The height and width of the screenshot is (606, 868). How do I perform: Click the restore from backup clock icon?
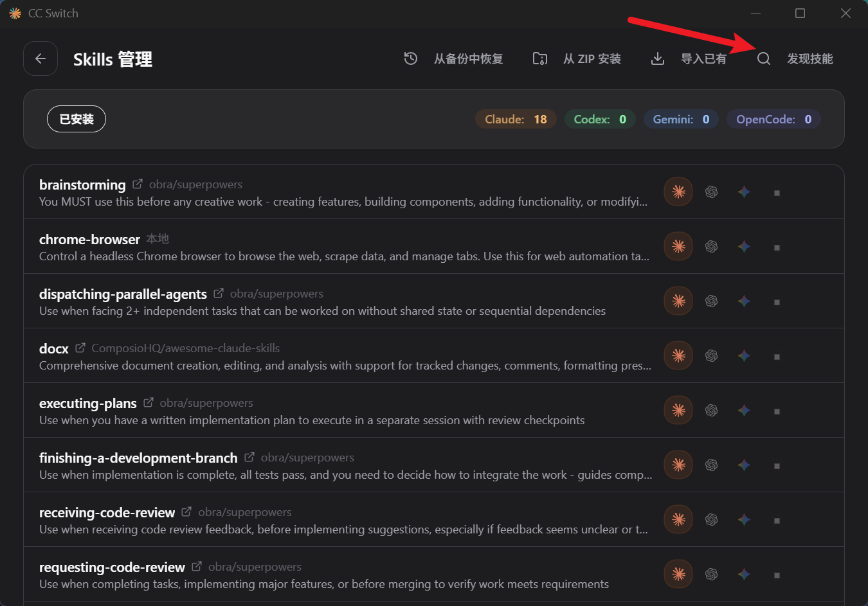coord(411,58)
